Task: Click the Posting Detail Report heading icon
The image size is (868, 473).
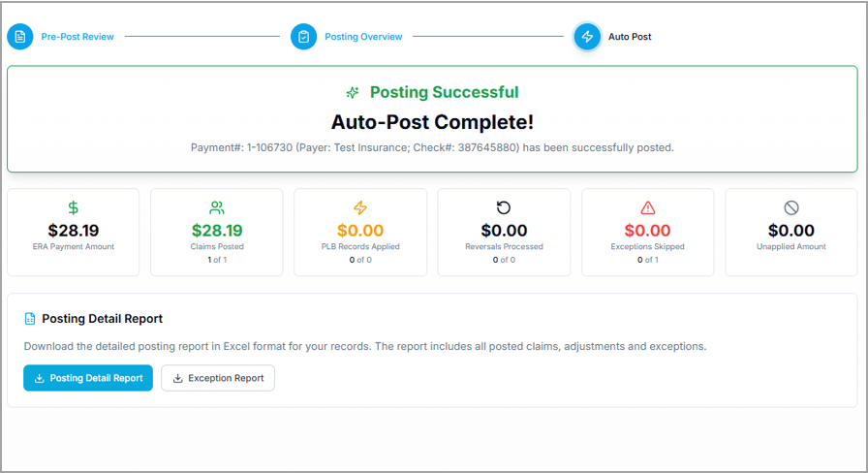Action: 30,319
